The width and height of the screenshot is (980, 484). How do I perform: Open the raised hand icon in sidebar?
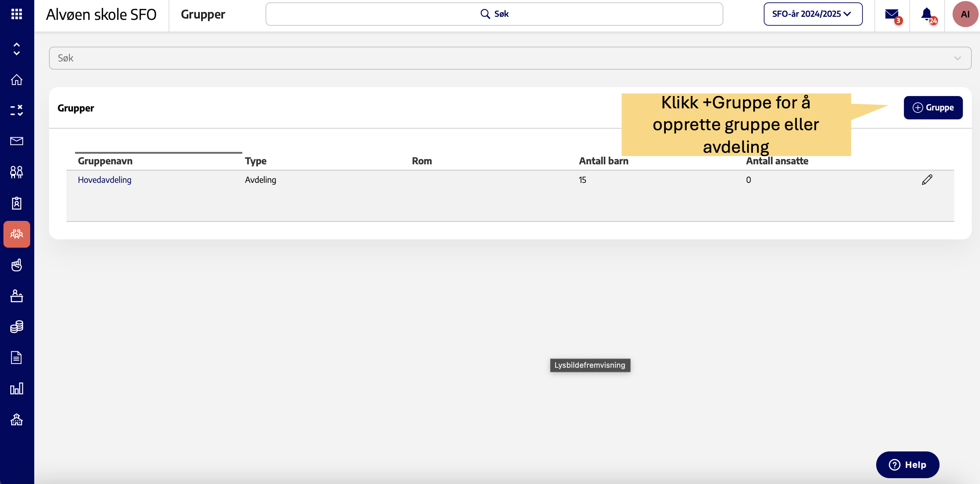coord(16,265)
